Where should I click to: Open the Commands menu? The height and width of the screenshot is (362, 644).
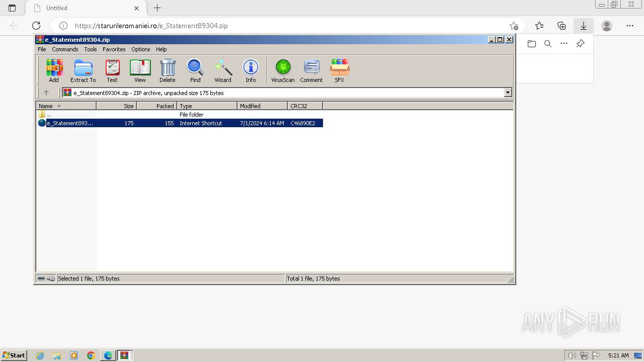[65, 49]
